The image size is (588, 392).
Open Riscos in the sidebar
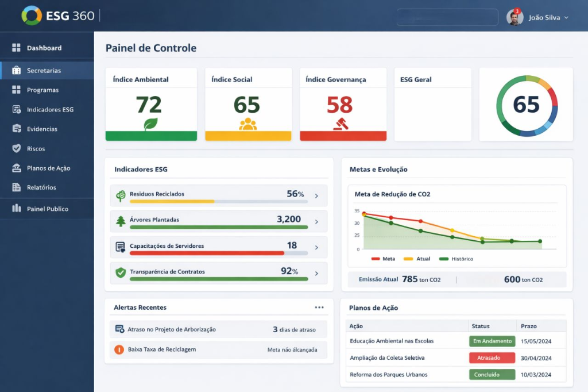point(47,148)
